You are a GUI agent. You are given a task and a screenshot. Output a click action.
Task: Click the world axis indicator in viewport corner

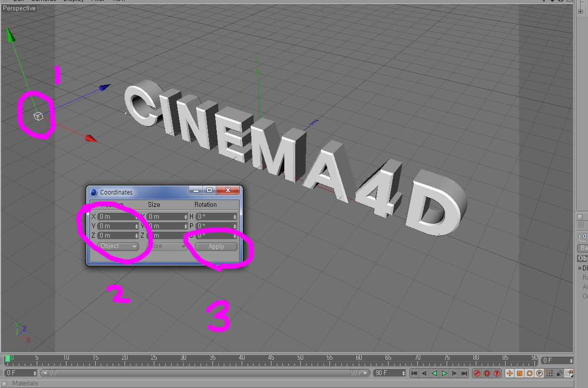point(22,332)
